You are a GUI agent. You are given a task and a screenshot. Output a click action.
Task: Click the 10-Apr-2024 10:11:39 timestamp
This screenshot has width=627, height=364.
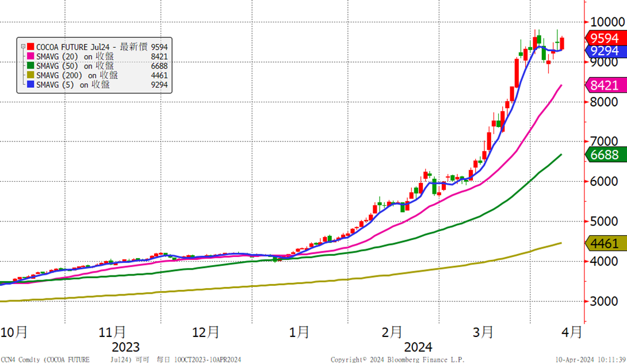[x=591, y=359]
